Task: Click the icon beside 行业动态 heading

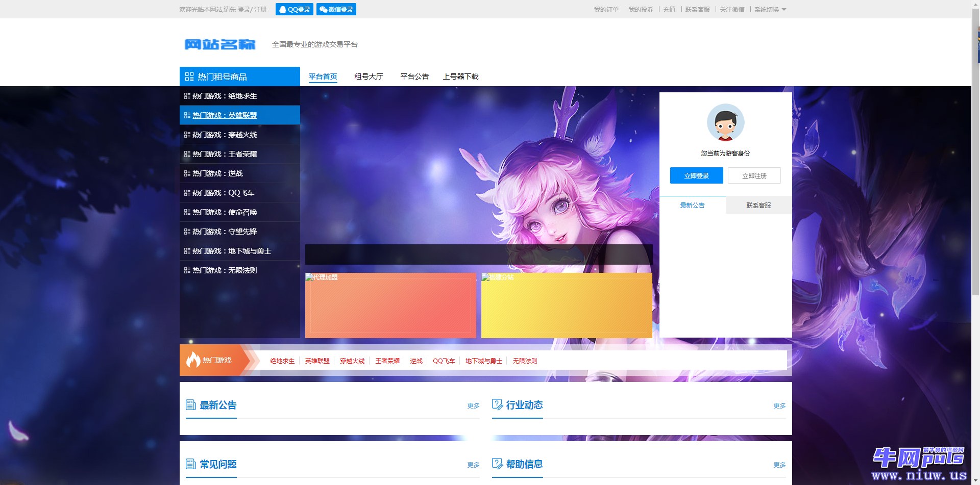Action: [497, 405]
